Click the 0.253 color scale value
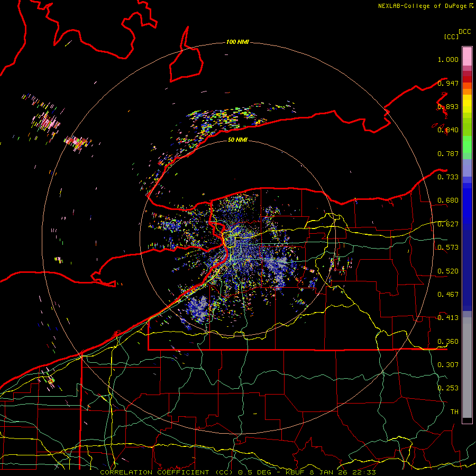The height and width of the screenshot is (476, 476). click(x=448, y=388)
